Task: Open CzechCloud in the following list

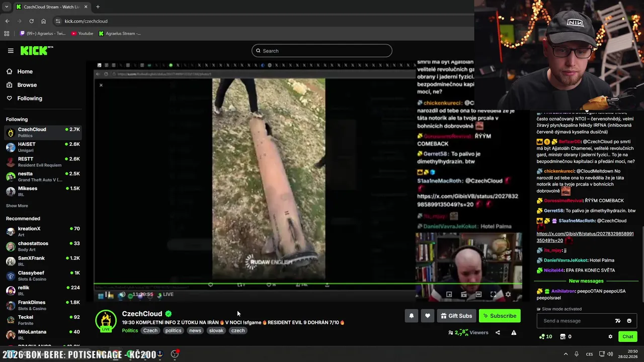Action: [43, 132]
